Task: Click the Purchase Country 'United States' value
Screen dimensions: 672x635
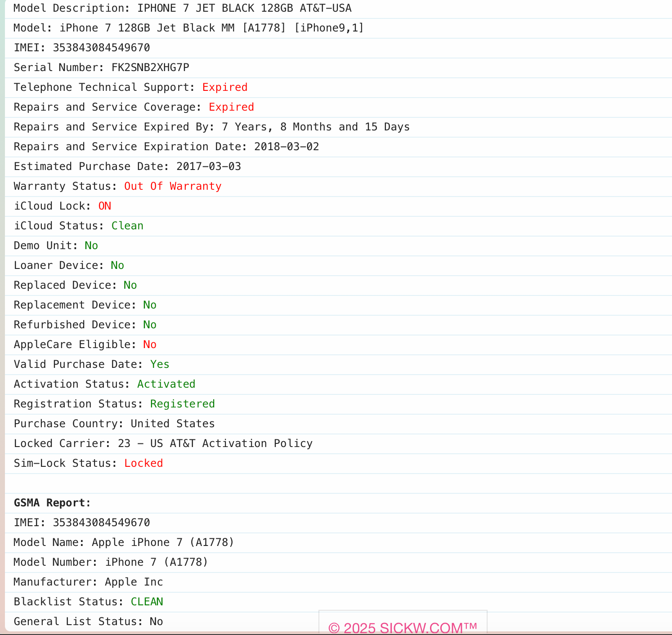Action: point(173,424)
